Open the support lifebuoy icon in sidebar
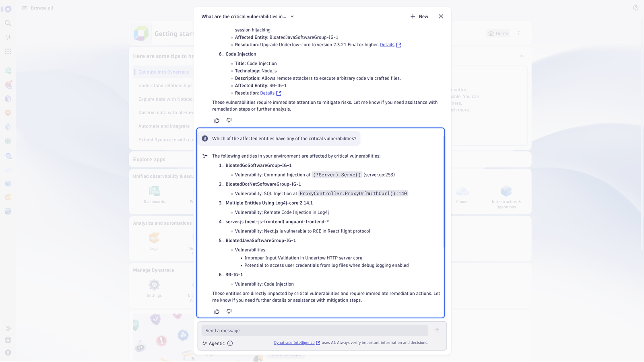This screenshot has width=644, height=362. point(8,340)
